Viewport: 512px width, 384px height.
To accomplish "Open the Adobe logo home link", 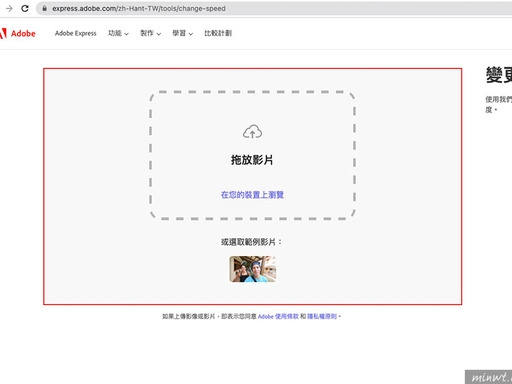I will [x=18, y=33].
